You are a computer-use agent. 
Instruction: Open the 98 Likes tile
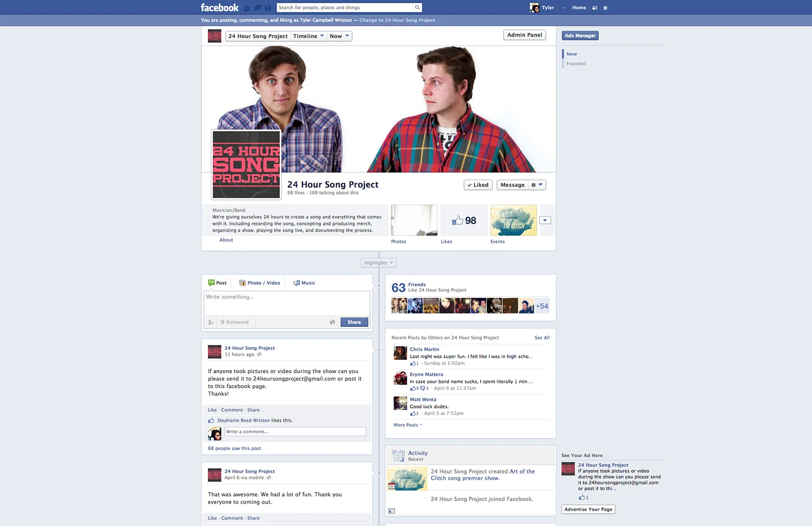(464, 220)
